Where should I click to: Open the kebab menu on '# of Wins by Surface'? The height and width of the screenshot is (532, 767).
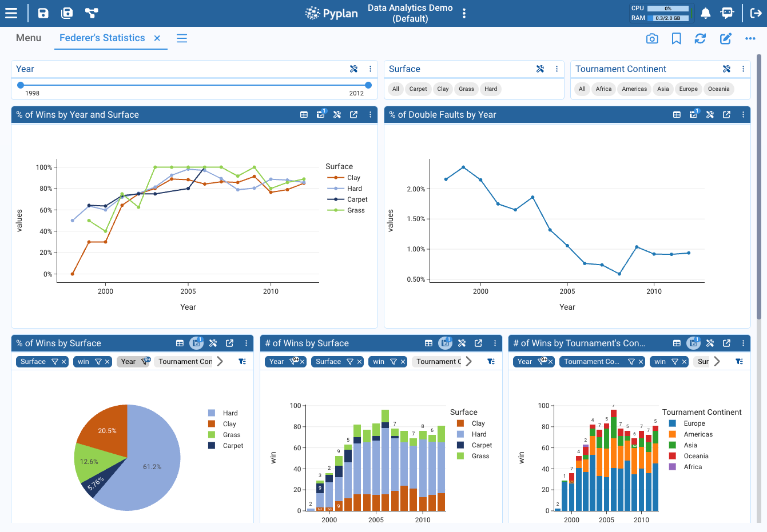click(x=495, y=343)
